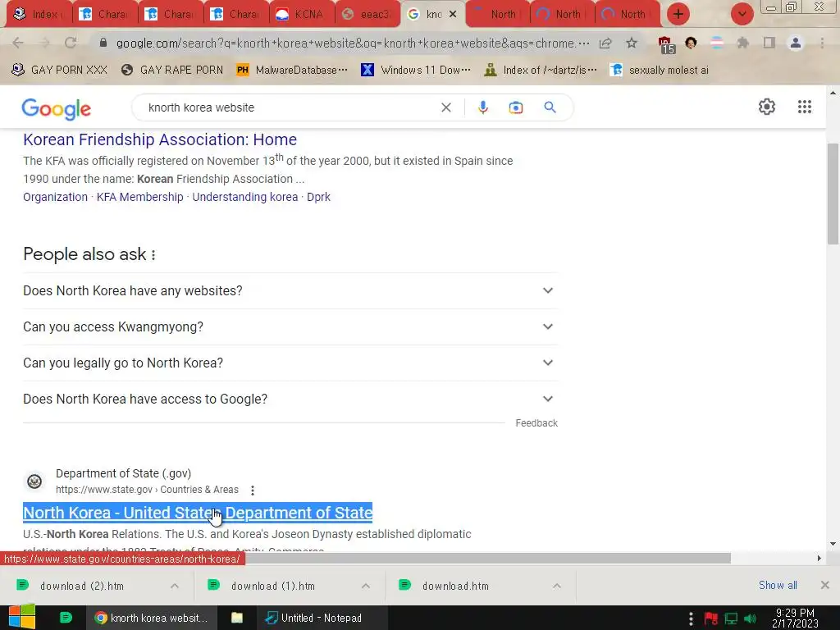Viewport: 840px width, 630px height.
Task: Switch to the eeac3 tab
Action: click(x=368, y=15)
